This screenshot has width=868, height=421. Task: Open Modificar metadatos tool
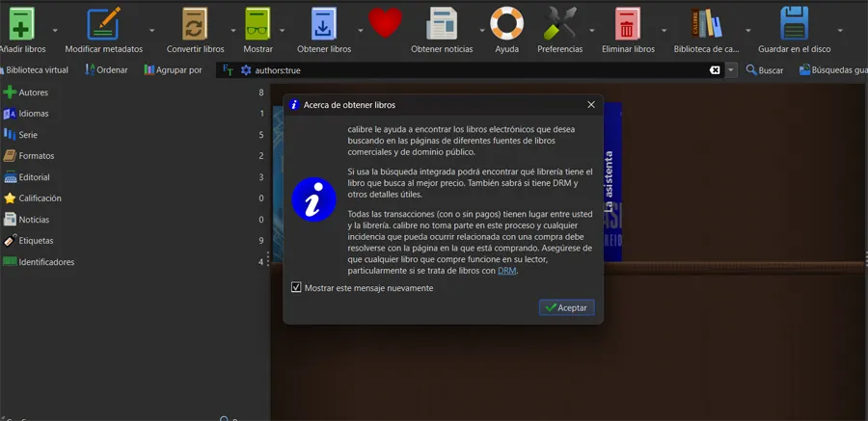103,24
